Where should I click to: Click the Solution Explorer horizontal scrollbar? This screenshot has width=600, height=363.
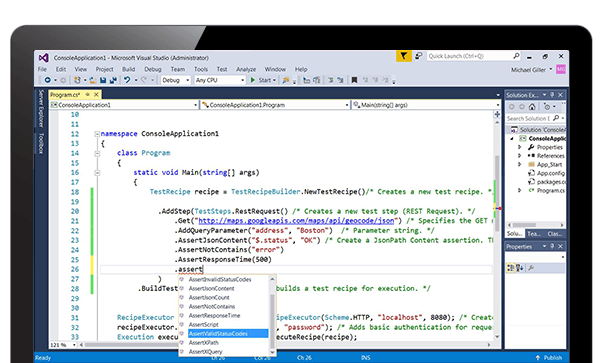point(536,225)
